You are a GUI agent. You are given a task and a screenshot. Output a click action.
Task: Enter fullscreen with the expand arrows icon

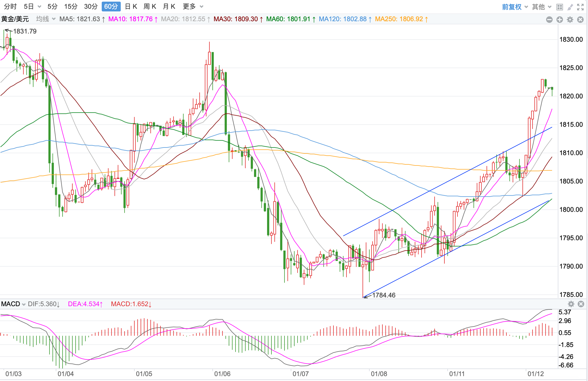pos(580,7)
